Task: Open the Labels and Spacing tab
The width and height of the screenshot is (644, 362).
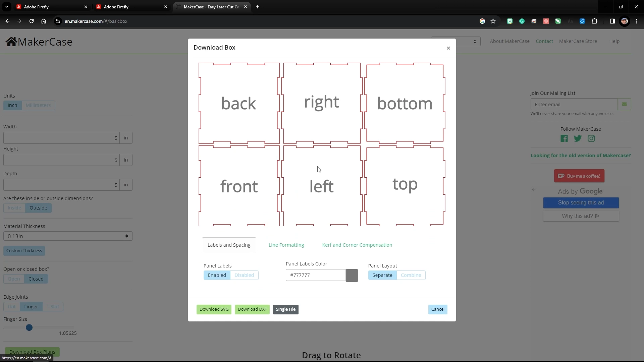Action: pos(229,245)
